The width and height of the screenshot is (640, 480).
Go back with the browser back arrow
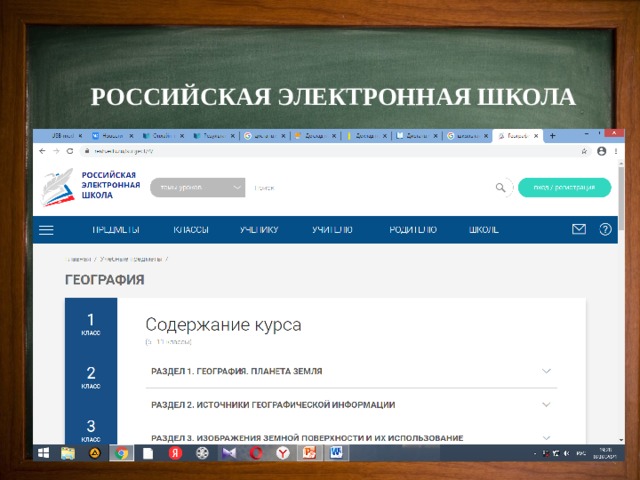tap(42, 151)
